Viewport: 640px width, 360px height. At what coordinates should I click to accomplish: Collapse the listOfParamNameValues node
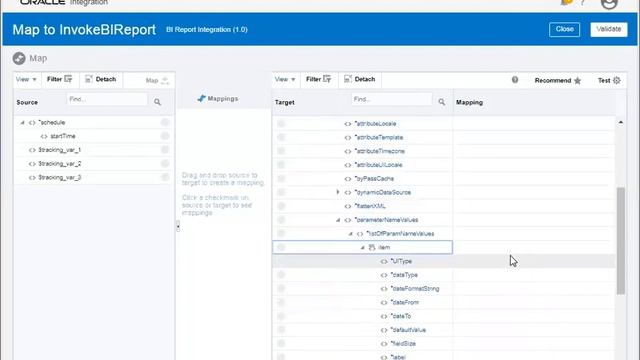click(350, 234)
